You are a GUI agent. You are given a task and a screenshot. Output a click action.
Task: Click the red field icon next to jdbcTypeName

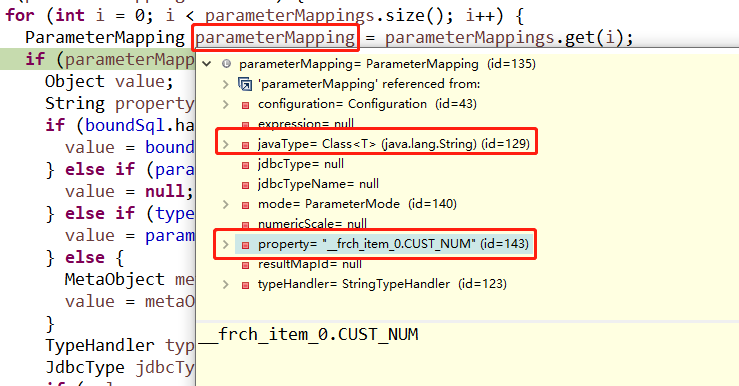[x=245, y=185]
